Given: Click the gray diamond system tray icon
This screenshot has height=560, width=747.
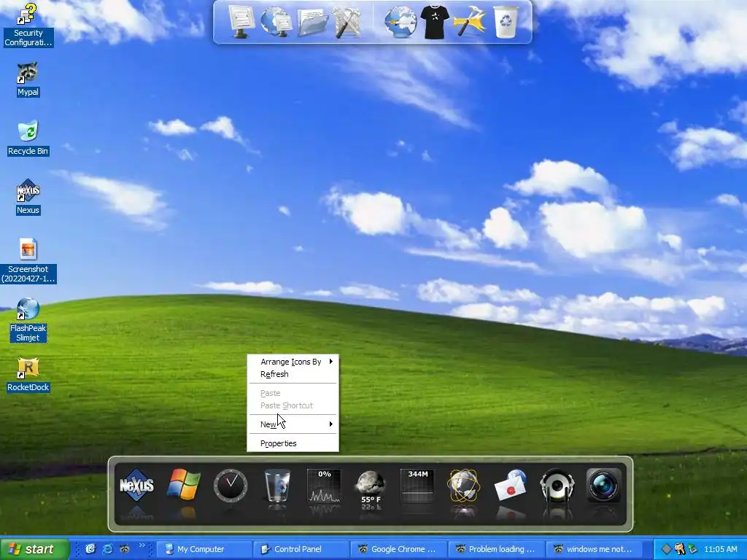Looking at the screenshot, I should pos(666,549).
